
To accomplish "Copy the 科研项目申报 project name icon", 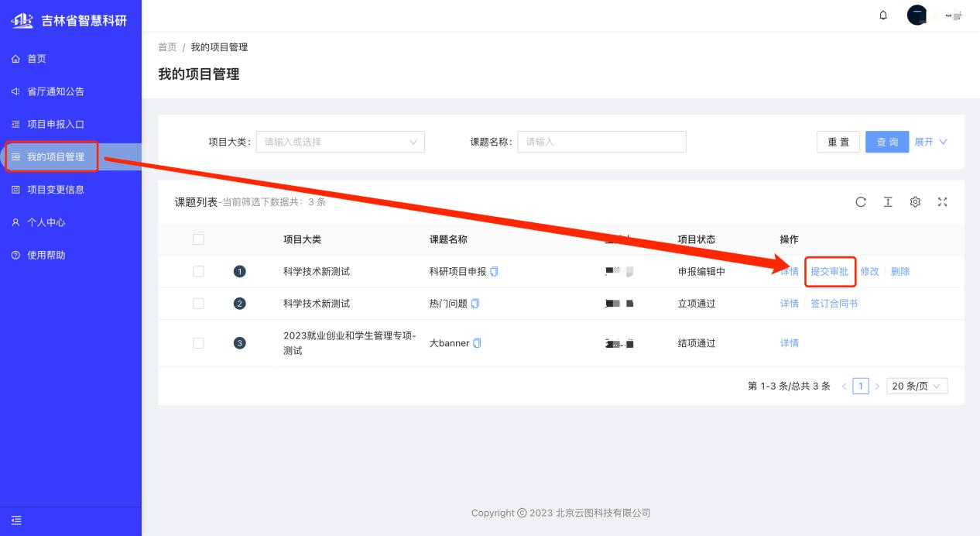I will coord(494,271).
